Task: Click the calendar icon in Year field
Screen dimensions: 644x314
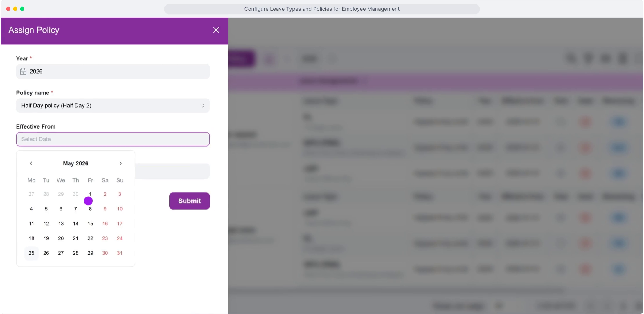Action: (x=23, y=72)
